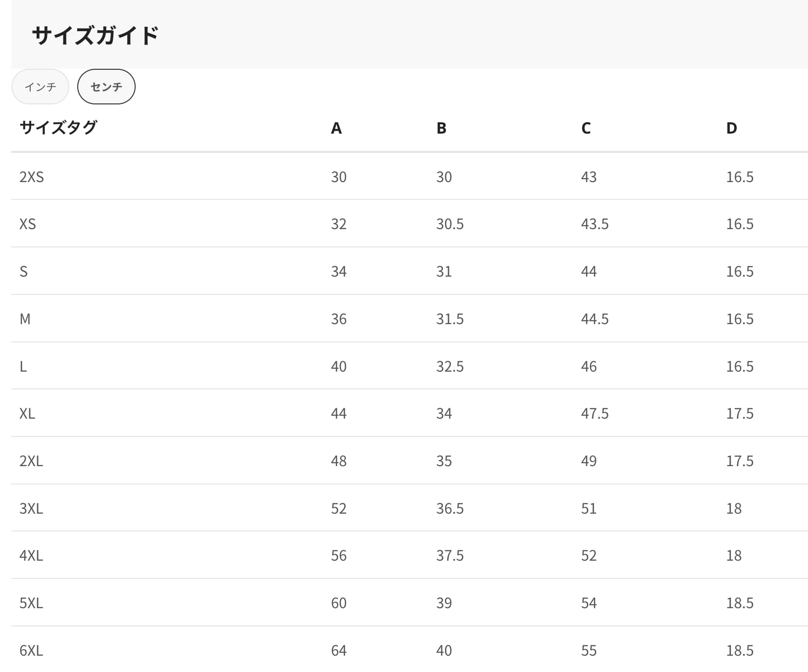Image resolution: width=808 pixels, height=672 pixels.
Task: Click value 39 in the 5XL row
Action: click(x=444, y=603)
